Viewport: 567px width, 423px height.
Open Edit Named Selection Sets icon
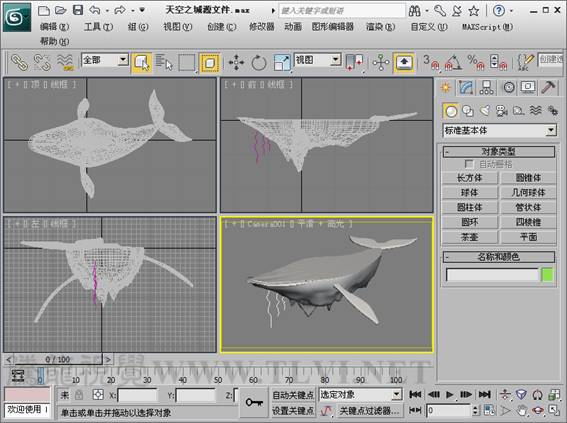pos(525,63)
